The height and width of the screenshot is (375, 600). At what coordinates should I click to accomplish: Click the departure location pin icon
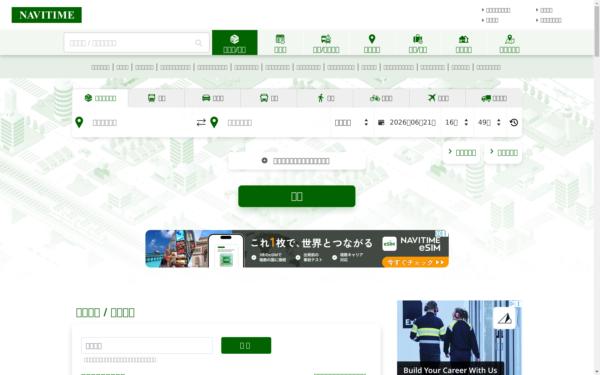(79, 122)
